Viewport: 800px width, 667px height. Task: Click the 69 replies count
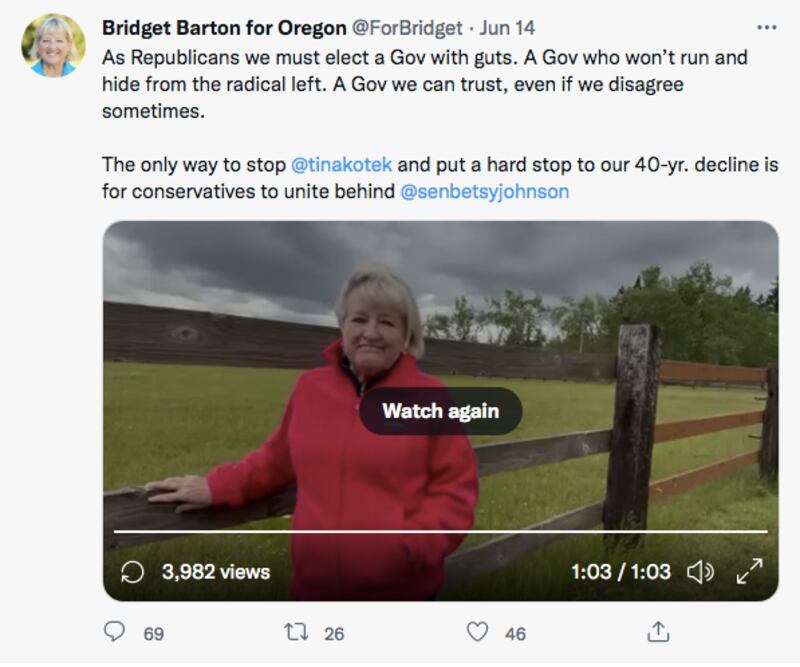click(x=154, y=634)
